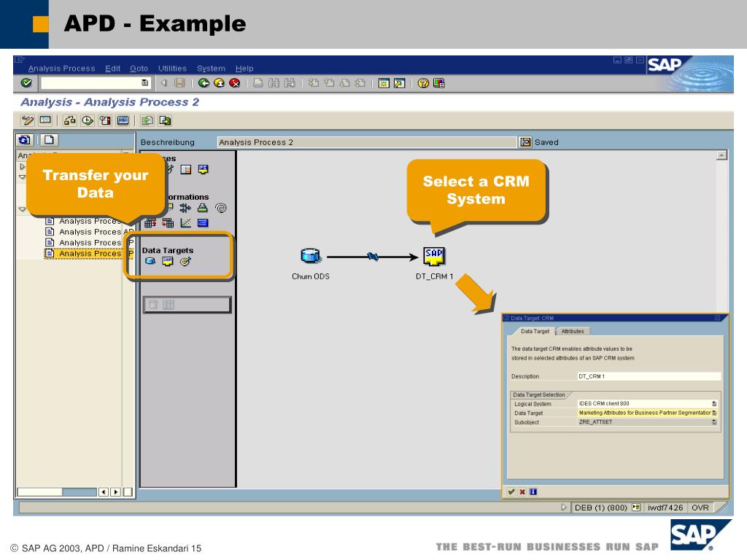The height and width of the screenshot is (560, 747).
Task: Click the yellow Help question mark icon
Action: [423, 83]
